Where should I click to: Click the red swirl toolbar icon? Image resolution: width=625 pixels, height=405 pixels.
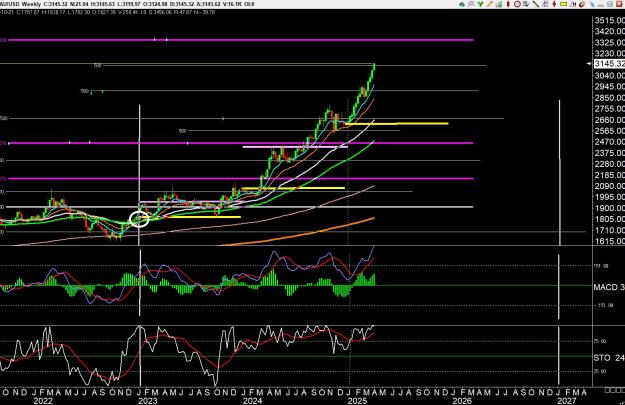582,4
